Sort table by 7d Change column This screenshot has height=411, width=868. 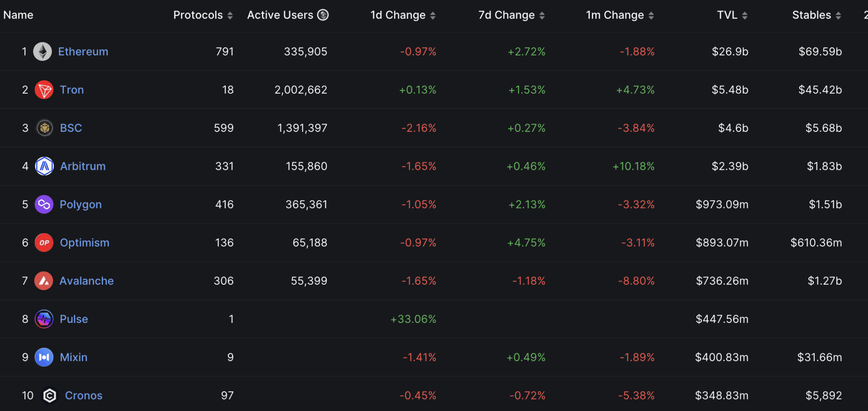542,16
